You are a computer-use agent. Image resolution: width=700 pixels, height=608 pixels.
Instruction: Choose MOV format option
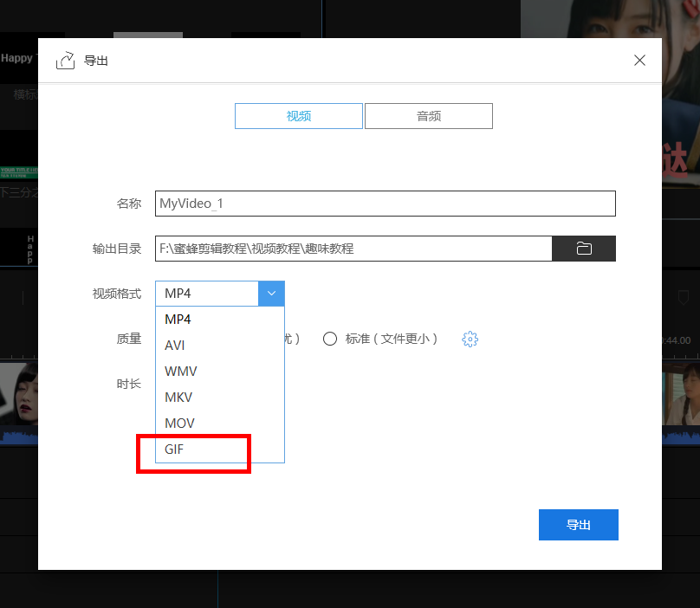click(x=220, y=424)
